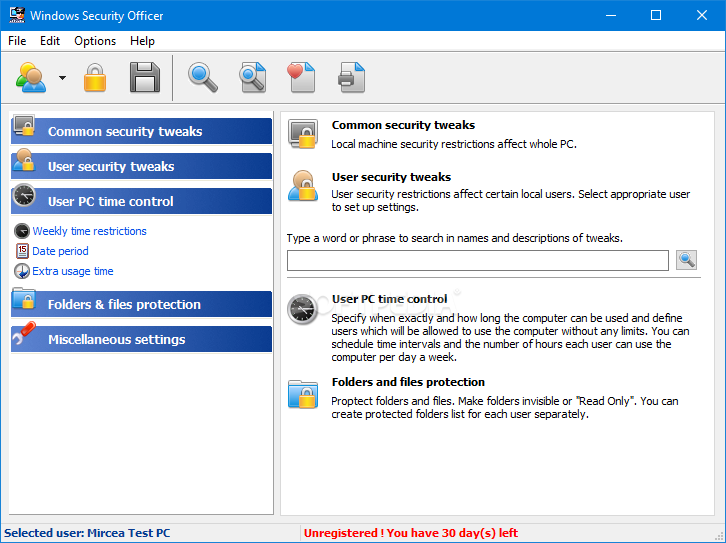The width and height of the screenshot is (726, 543).
Task: Click the app icon in the title bar
Action: (17, 15)
